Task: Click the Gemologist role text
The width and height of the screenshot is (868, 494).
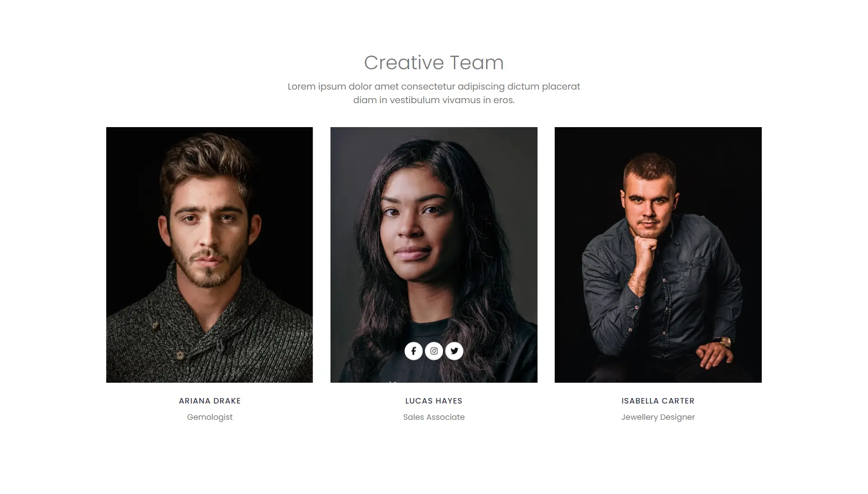Action: (210, 417)
